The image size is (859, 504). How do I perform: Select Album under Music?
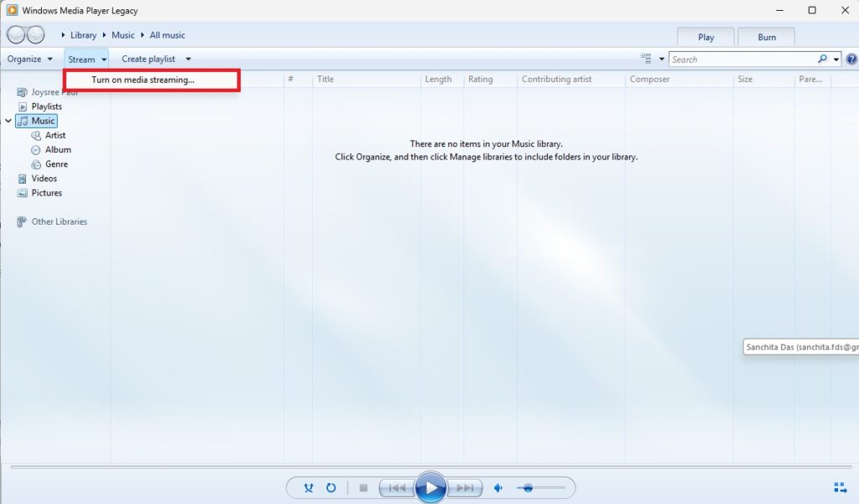[59, 149]
